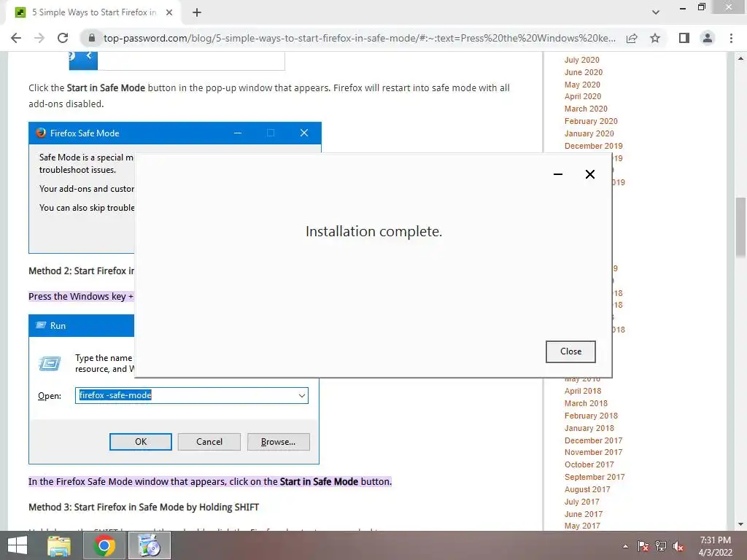This screenshot has width=747, height=560.
Task: Open April 2020 archive link
Action: click(x=583, y=96)
